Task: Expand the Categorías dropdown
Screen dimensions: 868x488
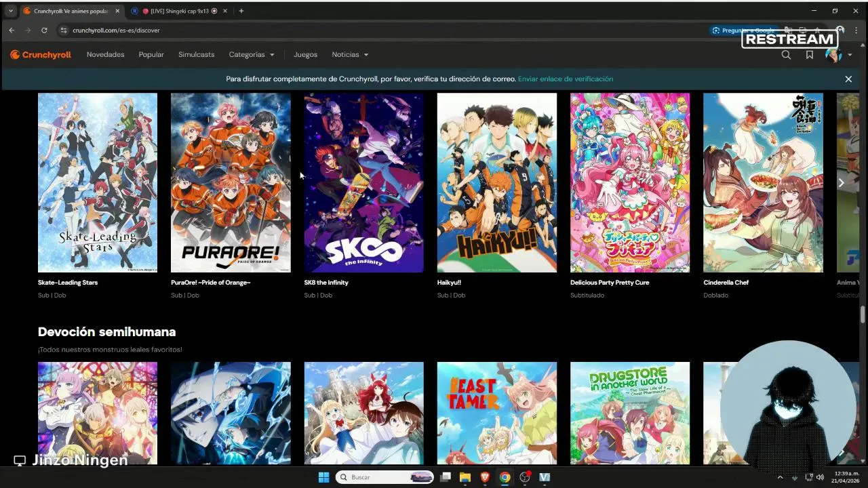Action: 252,55
